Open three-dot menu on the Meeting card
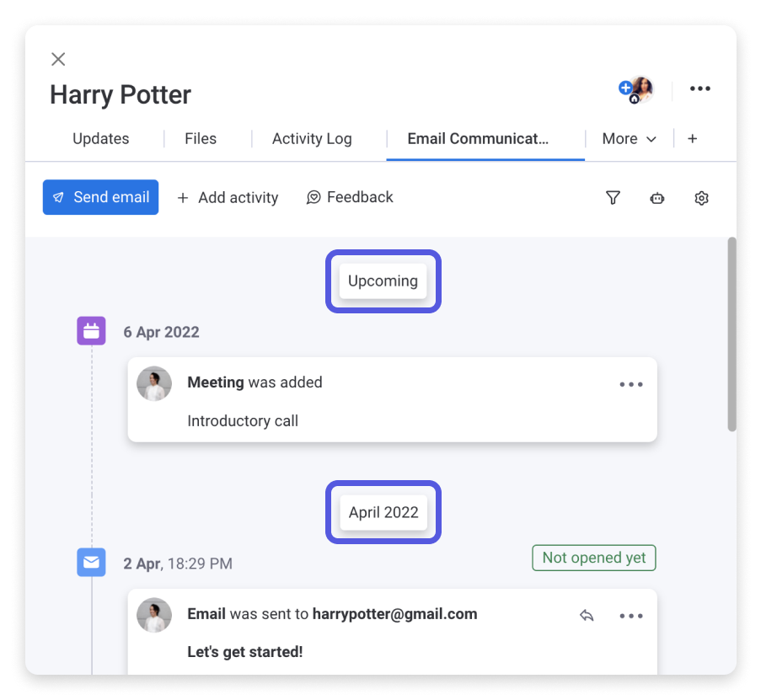The height and width of the screenshot is (700, 761). tap(631, 384)
